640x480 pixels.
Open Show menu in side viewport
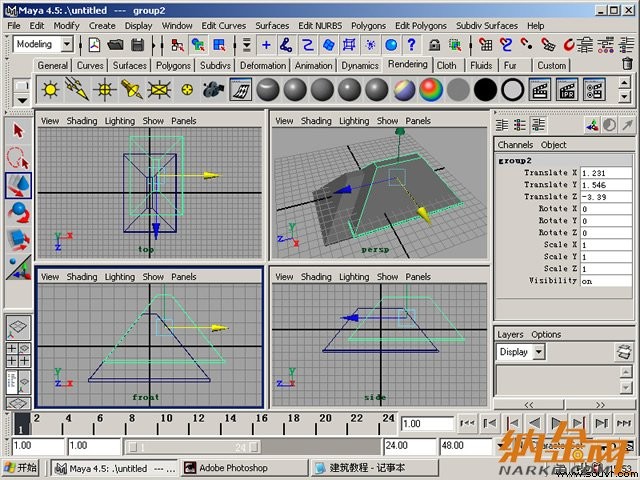click(x=387, y=277)
